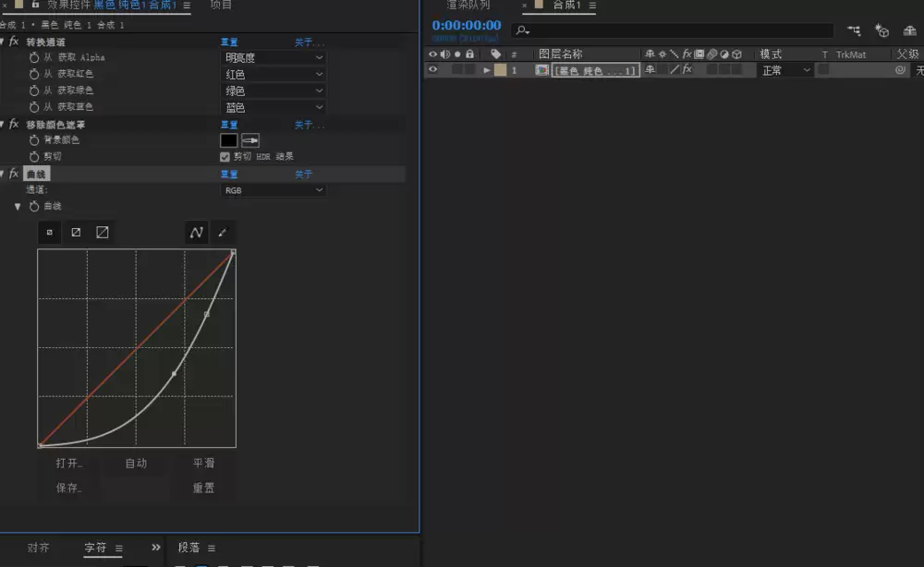Switch to the 项目 tab
This screenshot has width=924, height=567.
point(221,5)
